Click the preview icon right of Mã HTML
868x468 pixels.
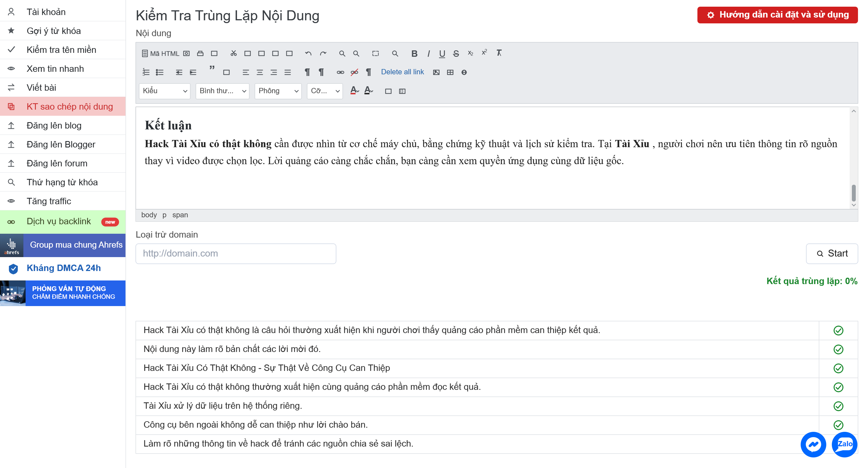click(x=186, y=54)
